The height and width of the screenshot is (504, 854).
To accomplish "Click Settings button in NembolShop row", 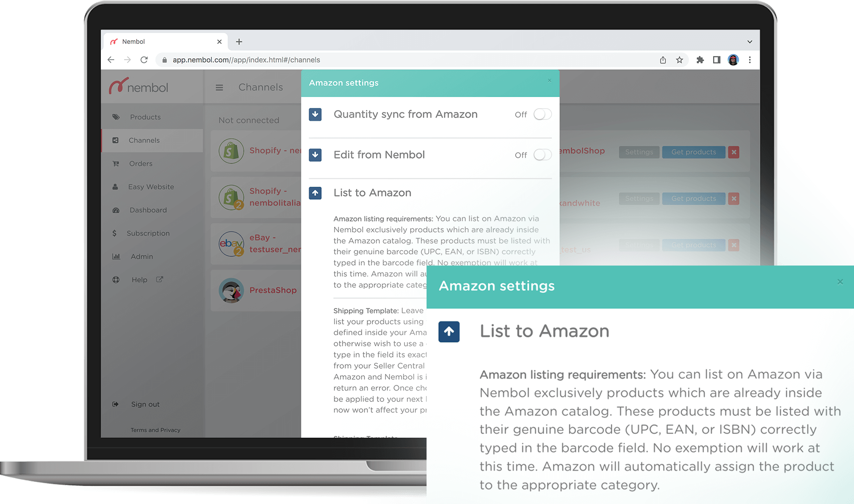I will pyautogui.click(x=639, y=152).
